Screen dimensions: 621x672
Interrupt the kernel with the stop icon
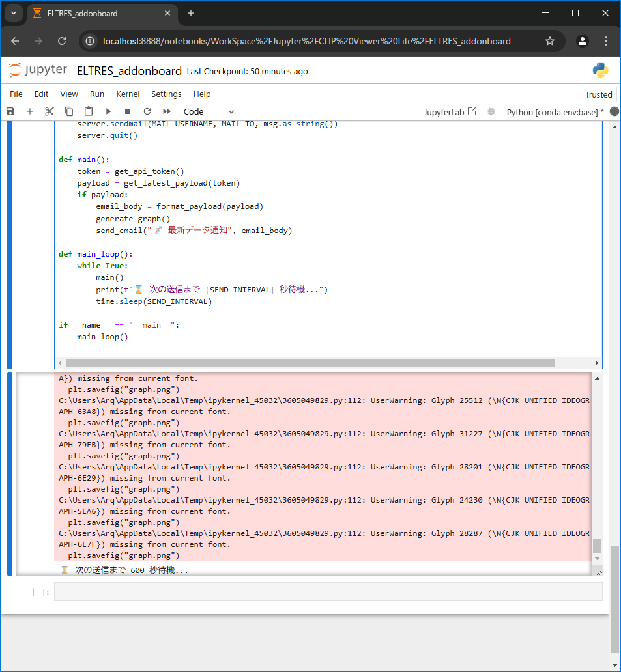128,112
